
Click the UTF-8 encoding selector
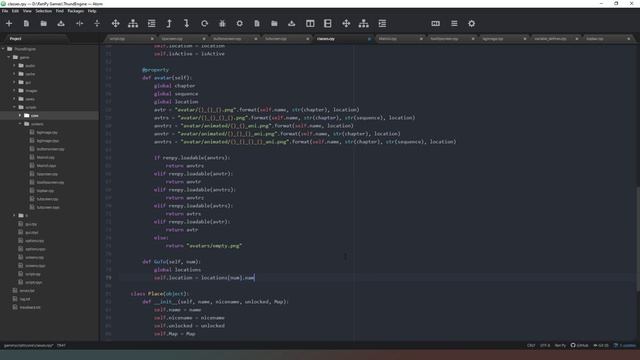[x=545, y=345]
